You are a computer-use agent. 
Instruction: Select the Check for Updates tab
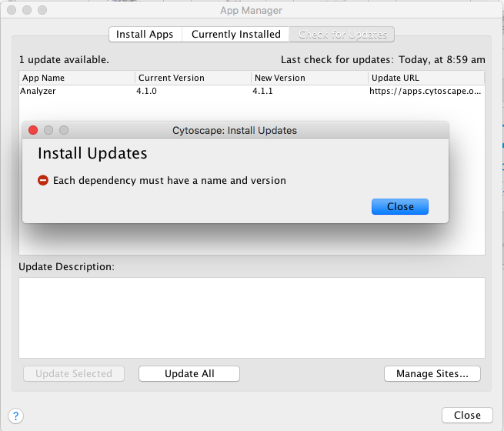click(x=342, y=34)
